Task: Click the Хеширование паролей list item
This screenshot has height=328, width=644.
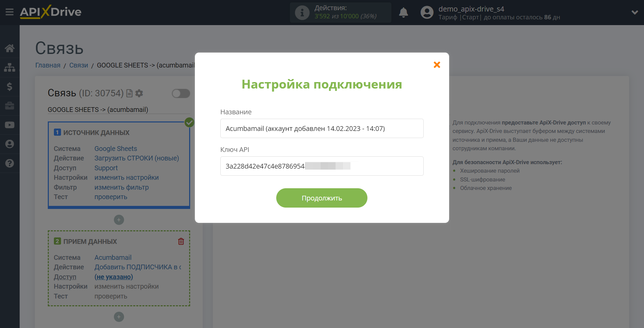Action: point(489,171)
